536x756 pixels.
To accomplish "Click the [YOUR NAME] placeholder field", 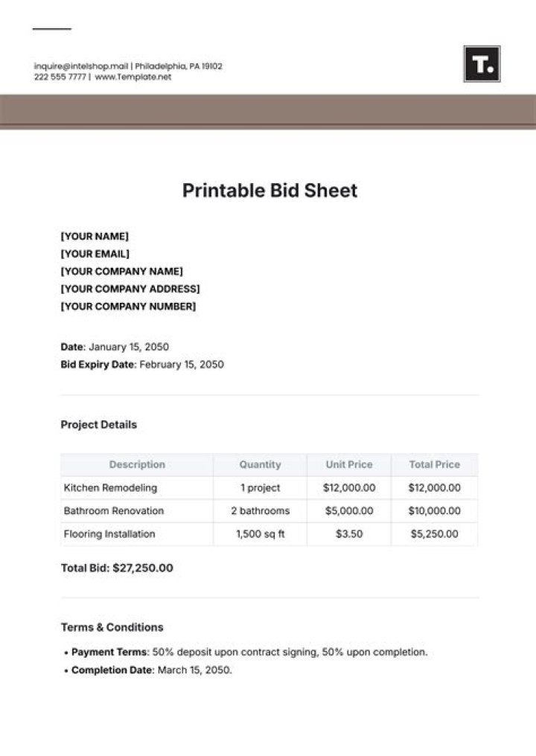I will click(x=95, y=237).
